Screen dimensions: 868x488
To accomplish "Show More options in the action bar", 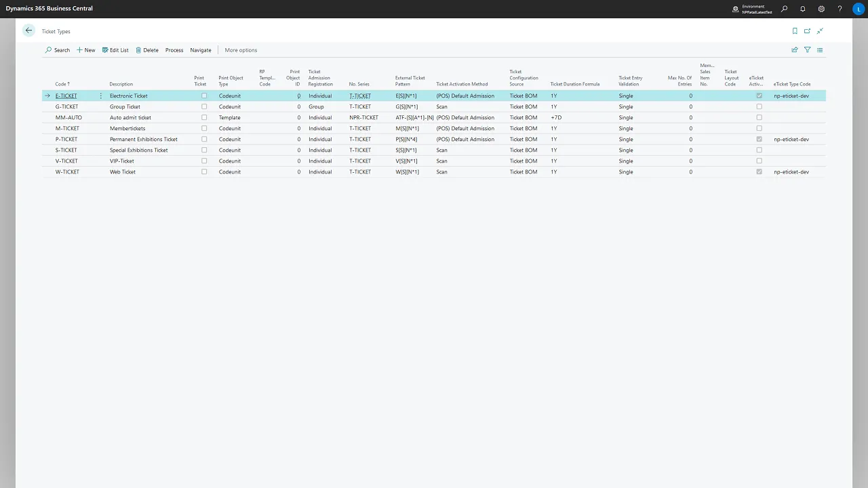I will point(241,50).
